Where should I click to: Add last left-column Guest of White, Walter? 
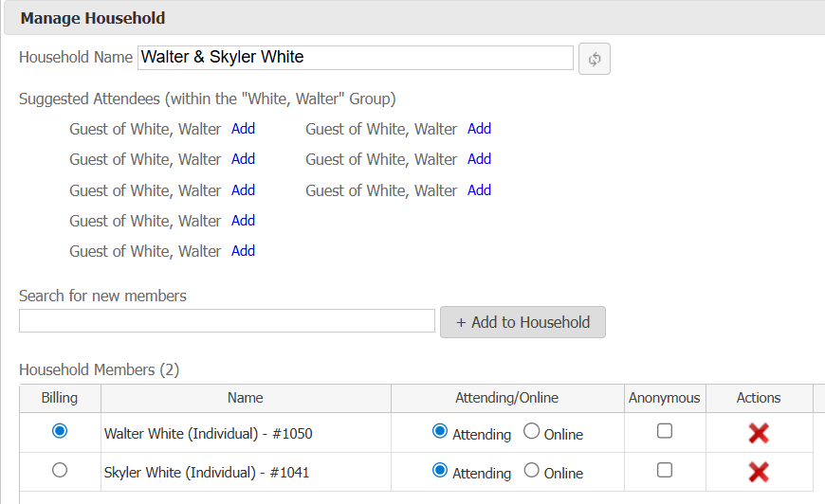click(243, 251)
